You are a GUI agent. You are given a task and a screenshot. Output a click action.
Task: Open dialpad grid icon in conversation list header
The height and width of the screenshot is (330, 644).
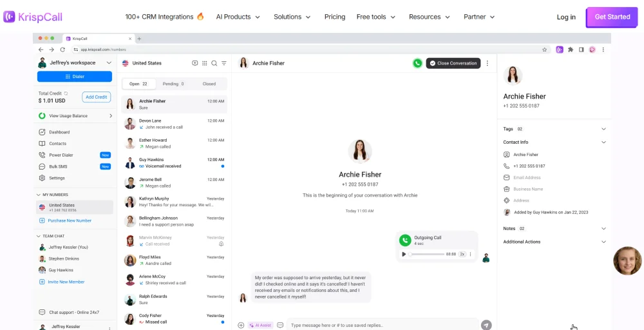[205, 63]
